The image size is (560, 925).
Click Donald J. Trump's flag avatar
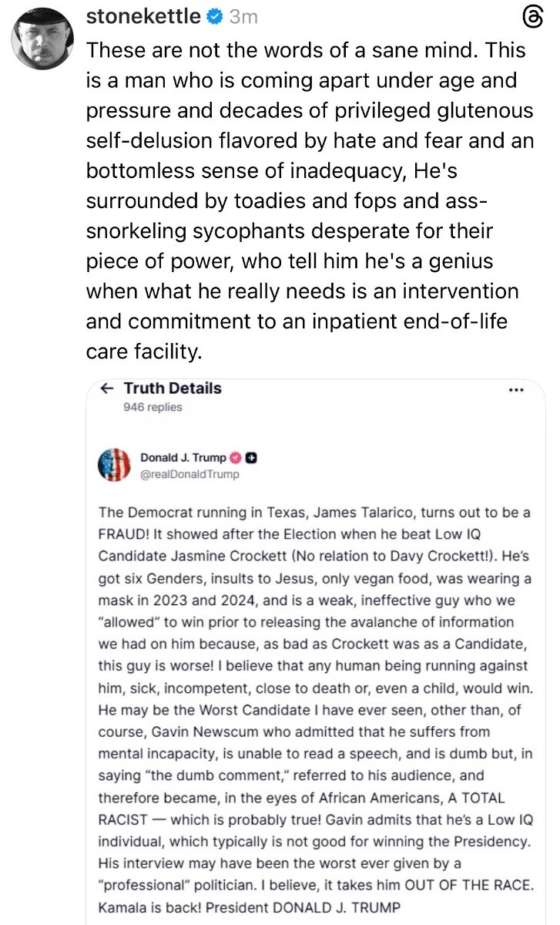tap(114, 466)
